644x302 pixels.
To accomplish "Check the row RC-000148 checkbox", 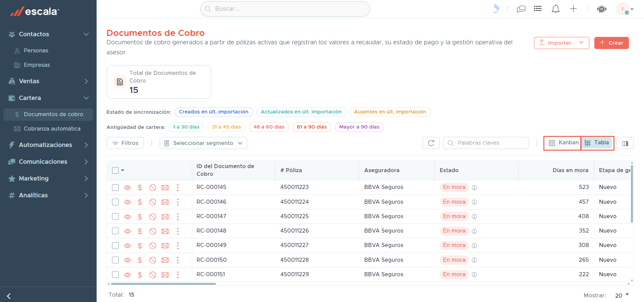I will tap(115, 231).
